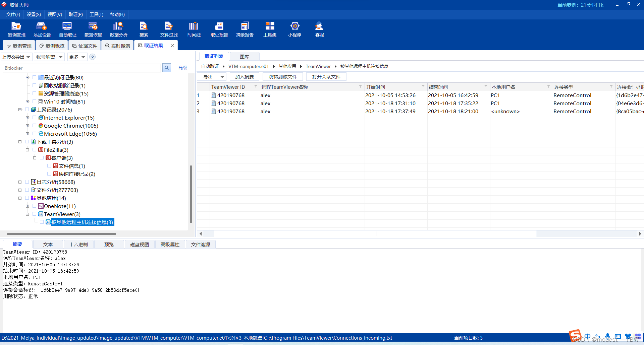Click the tree panel horizontal scrollbar

pos(61,234)
